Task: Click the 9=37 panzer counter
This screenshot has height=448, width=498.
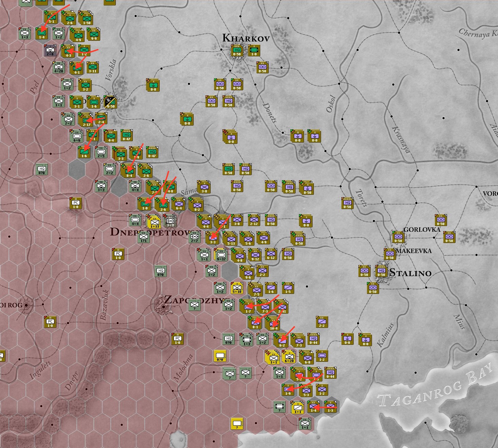Action: click(x=221, y=255)
